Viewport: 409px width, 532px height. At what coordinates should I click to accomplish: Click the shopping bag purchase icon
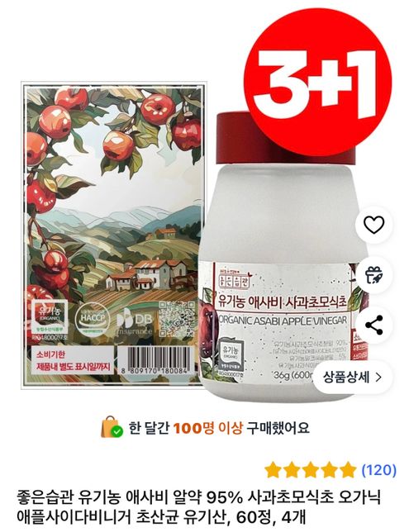(x=111, y=426)
